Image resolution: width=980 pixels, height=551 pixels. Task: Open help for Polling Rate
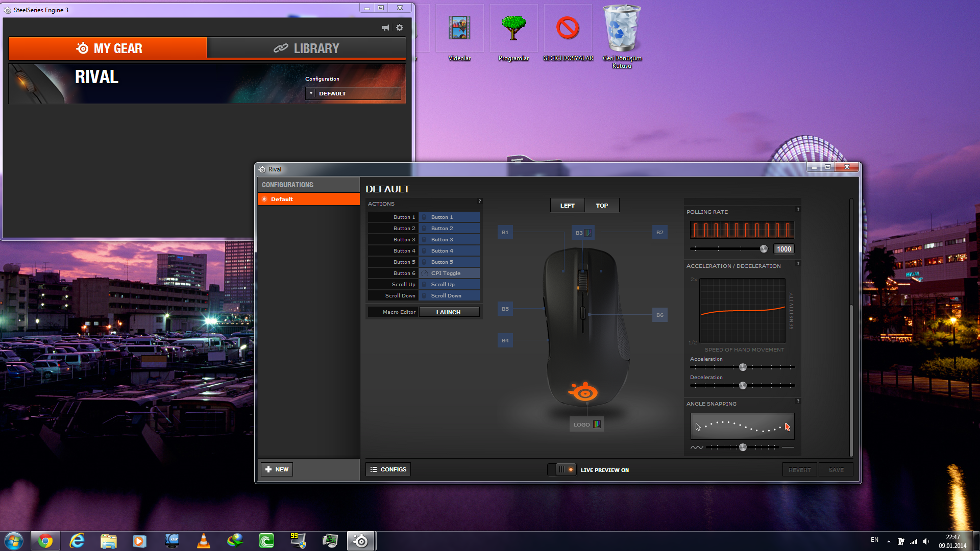pyautogui.click(x=798, y=209)
